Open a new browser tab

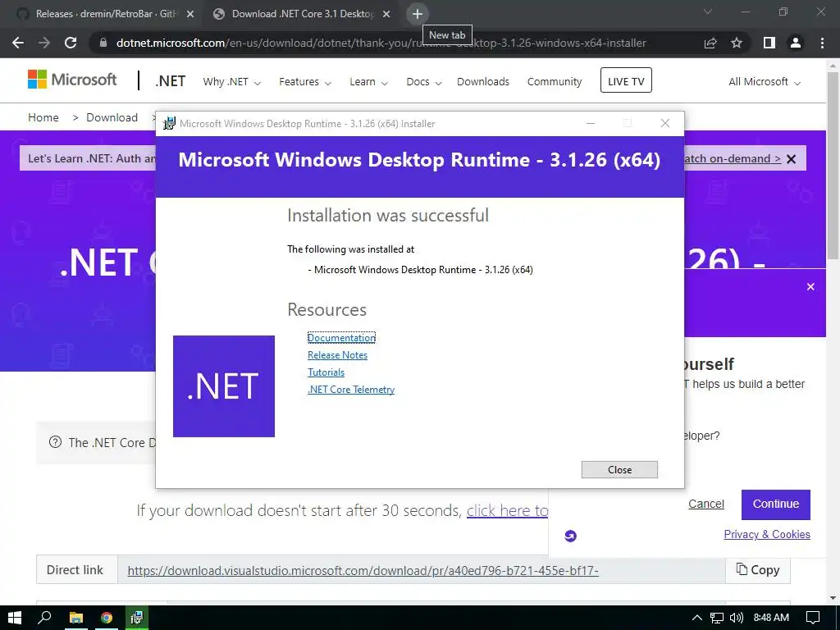pos(418,14)
